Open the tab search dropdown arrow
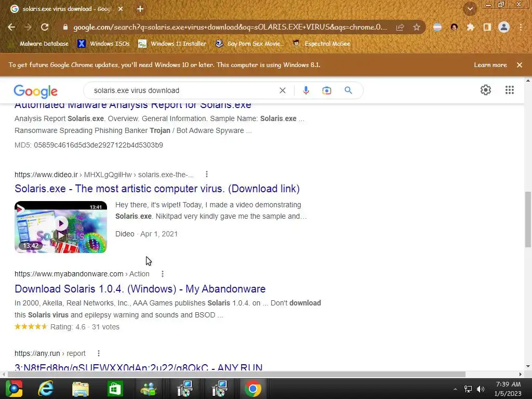 pyautogui.click(x=470, y=9)
